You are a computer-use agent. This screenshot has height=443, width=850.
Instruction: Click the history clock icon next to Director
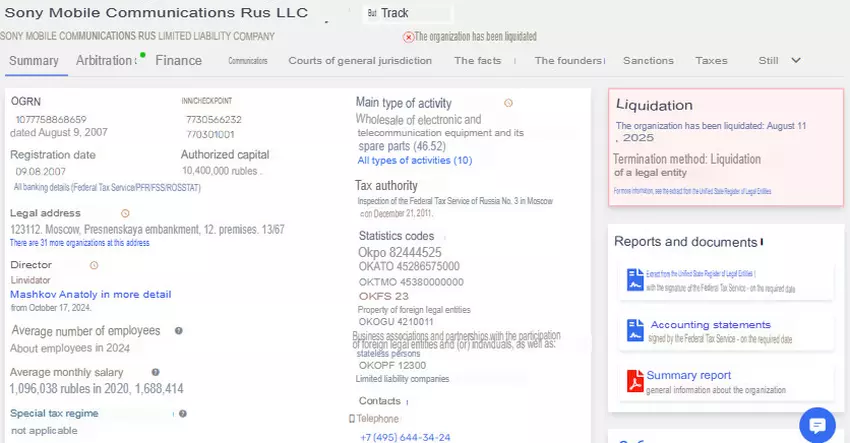(x=93, y=265)
